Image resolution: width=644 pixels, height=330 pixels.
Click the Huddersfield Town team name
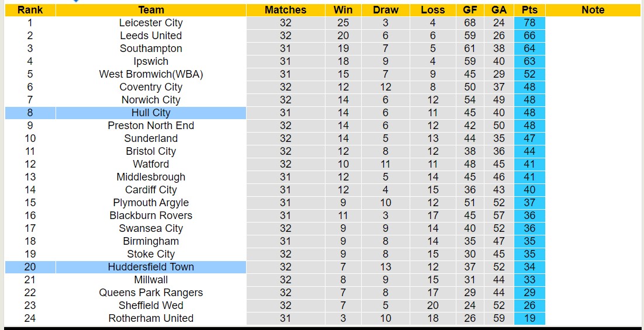pos(151,267)
